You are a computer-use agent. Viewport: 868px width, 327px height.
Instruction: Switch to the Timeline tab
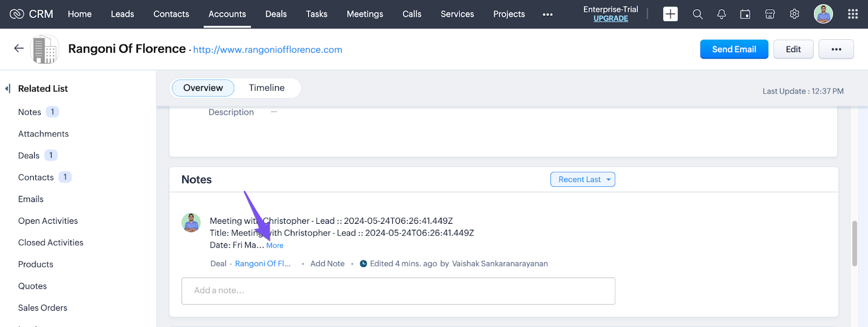pos(266,88)
